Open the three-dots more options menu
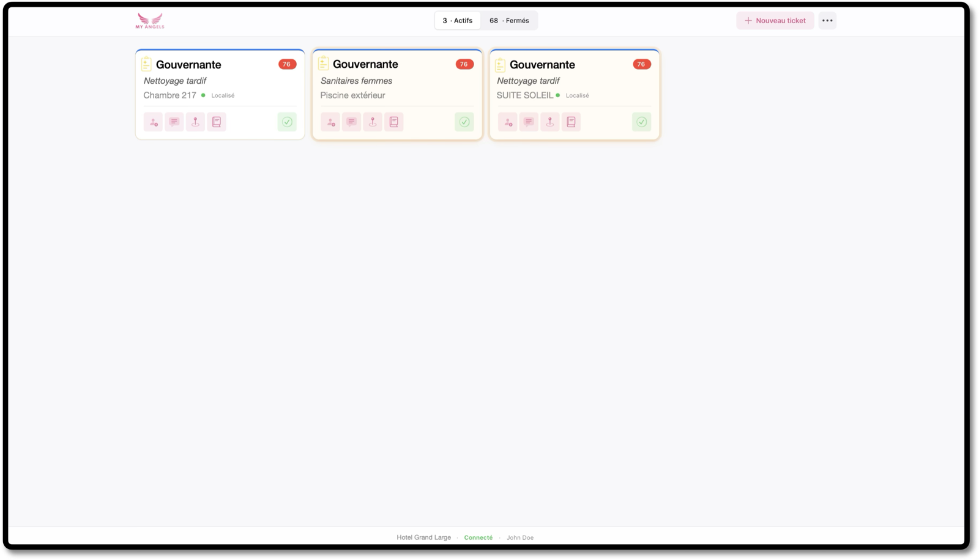The height and width of the screenshot is (560, 979). [x=827, y=21]
